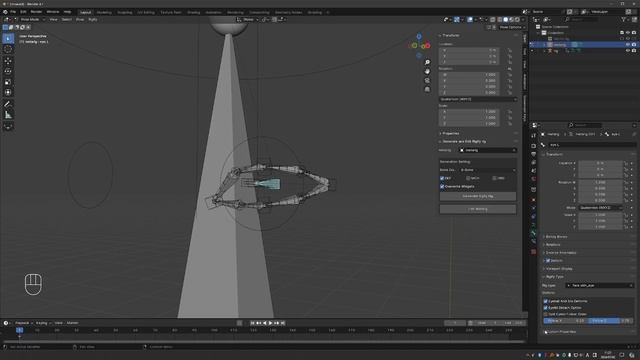Toggle Eyelid Detach Option checkbox
The width and height of the screenshot is (640, 360).
(546, 308)
